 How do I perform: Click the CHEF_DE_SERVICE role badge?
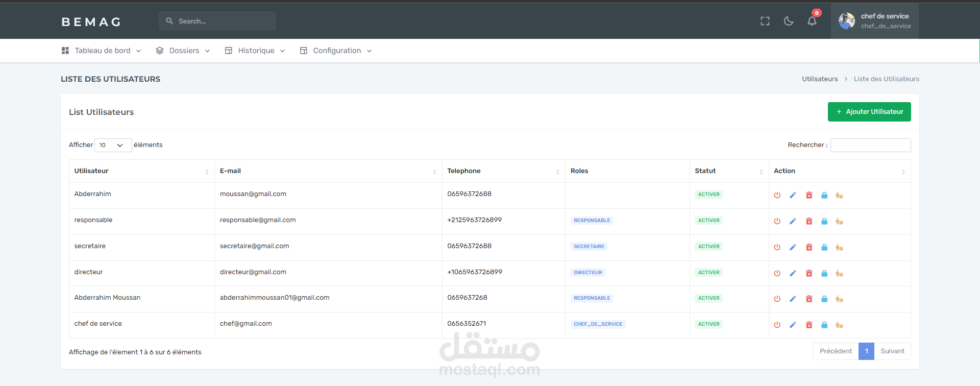click(598, 324)
